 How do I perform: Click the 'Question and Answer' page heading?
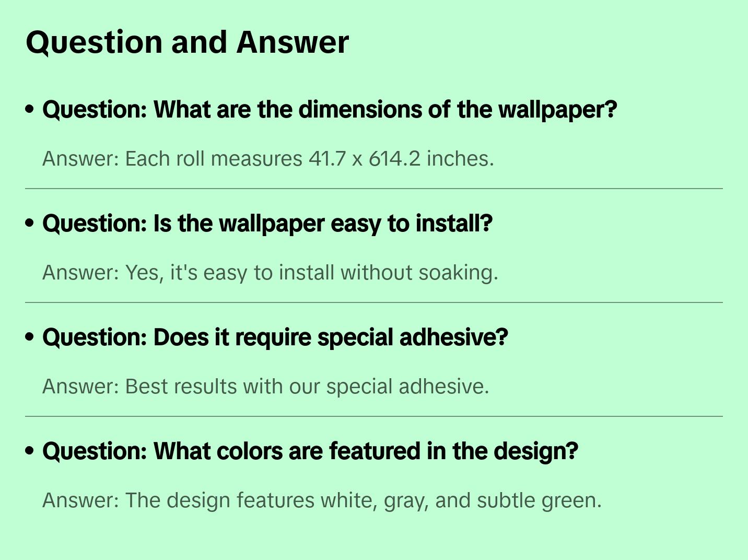tap(187, 42)
